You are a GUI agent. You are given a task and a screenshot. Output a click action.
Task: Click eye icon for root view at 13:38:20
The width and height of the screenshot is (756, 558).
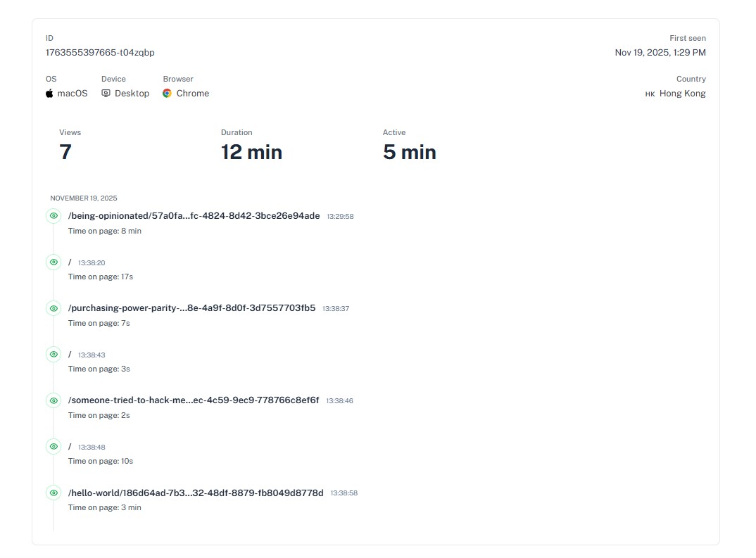tap(53, 262)
